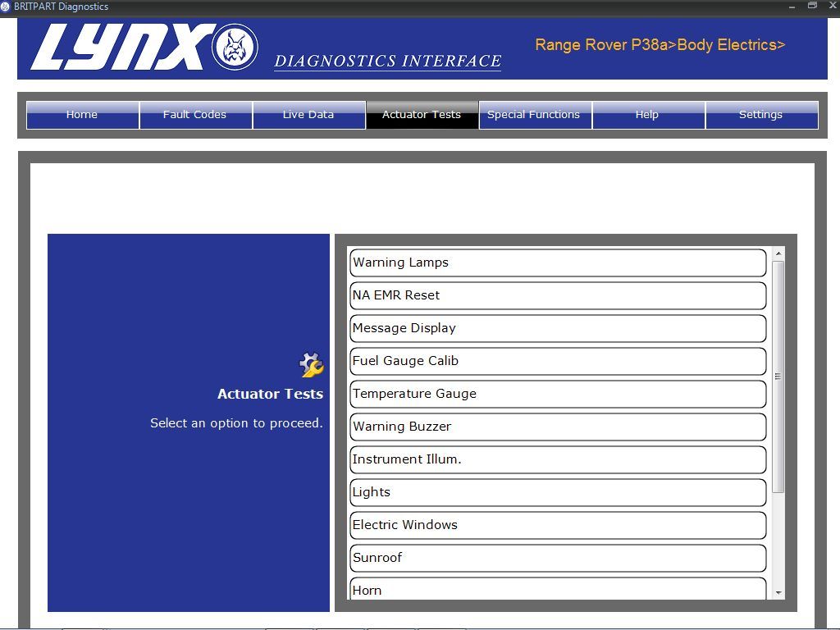Select the Electric Windows test
This screenshot has width=840, height=630.
tap(558, 525)
